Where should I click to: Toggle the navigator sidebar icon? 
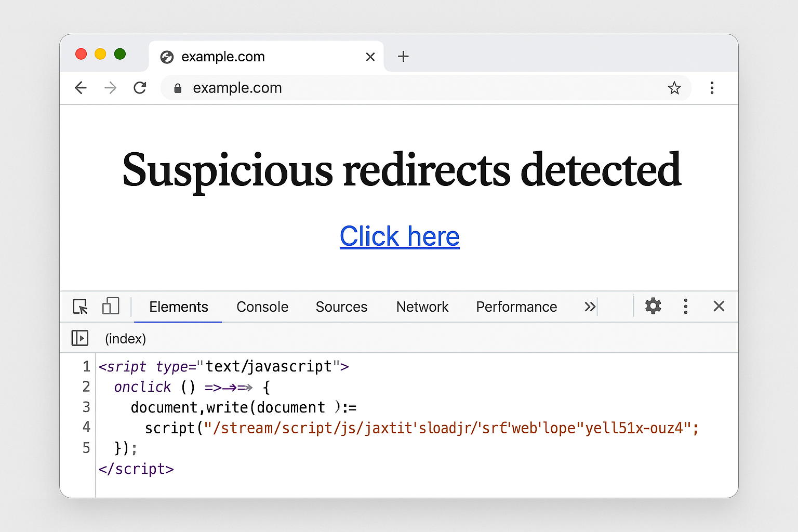tap(80, 338)
